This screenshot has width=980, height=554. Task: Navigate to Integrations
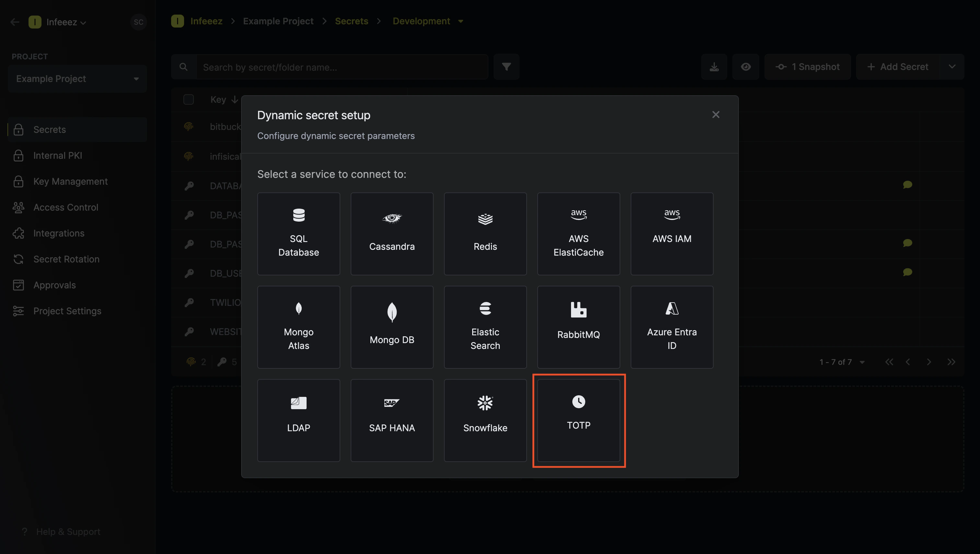(x=77, y=233)
